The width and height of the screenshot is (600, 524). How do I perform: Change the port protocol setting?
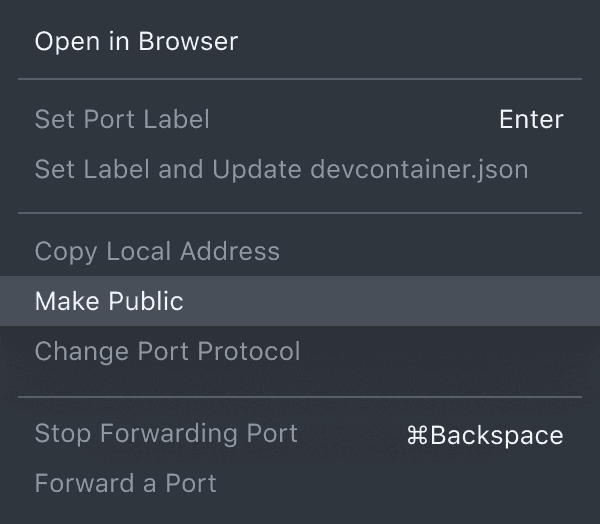[167, 352]
